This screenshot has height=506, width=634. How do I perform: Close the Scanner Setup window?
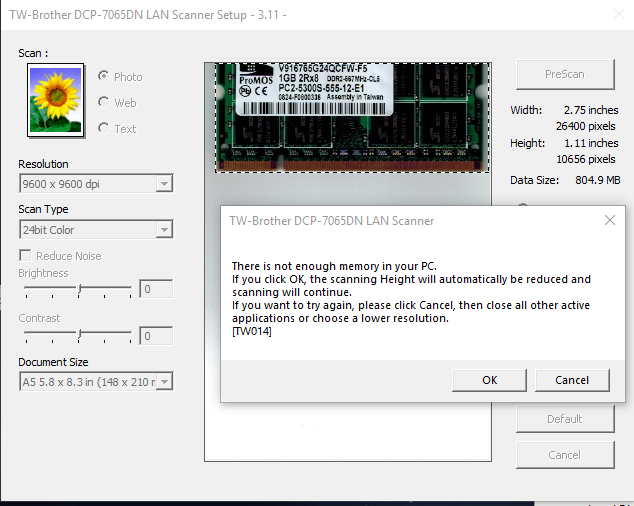pos(619,15)
